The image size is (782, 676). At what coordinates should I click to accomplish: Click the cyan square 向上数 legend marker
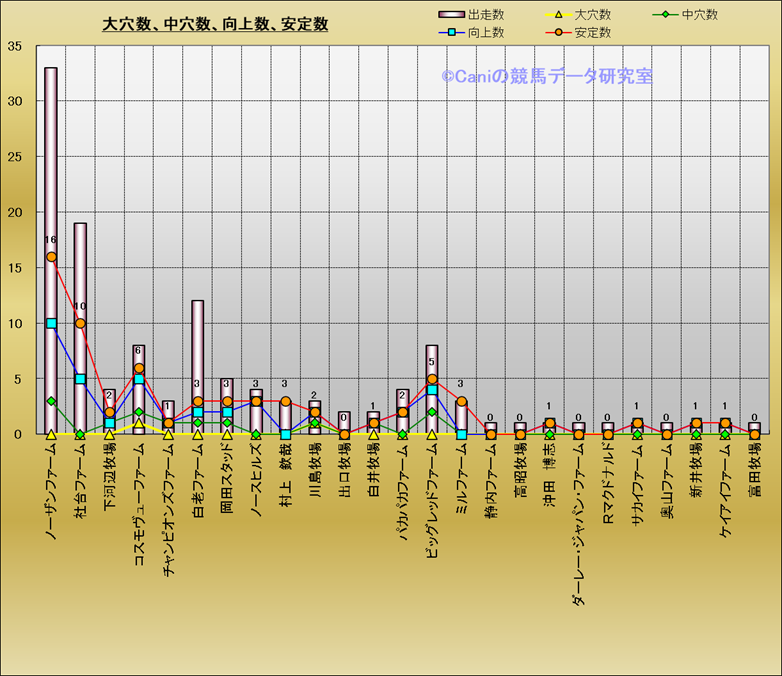click(x=453, y=33)
